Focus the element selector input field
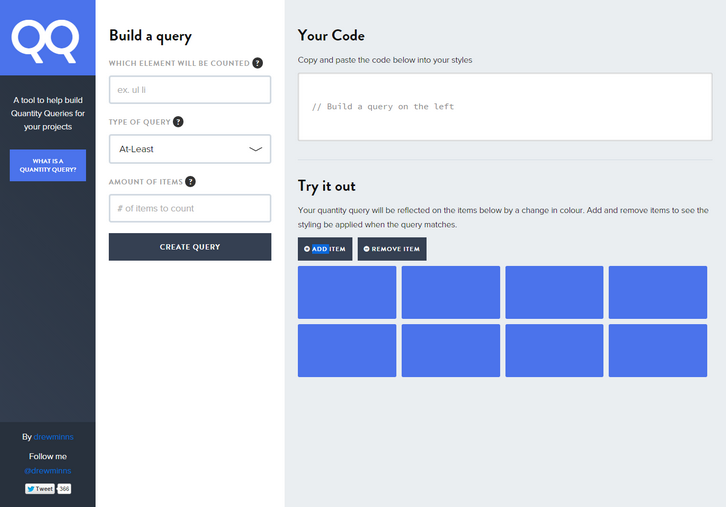The image size is (726, 507). point(189,90)
